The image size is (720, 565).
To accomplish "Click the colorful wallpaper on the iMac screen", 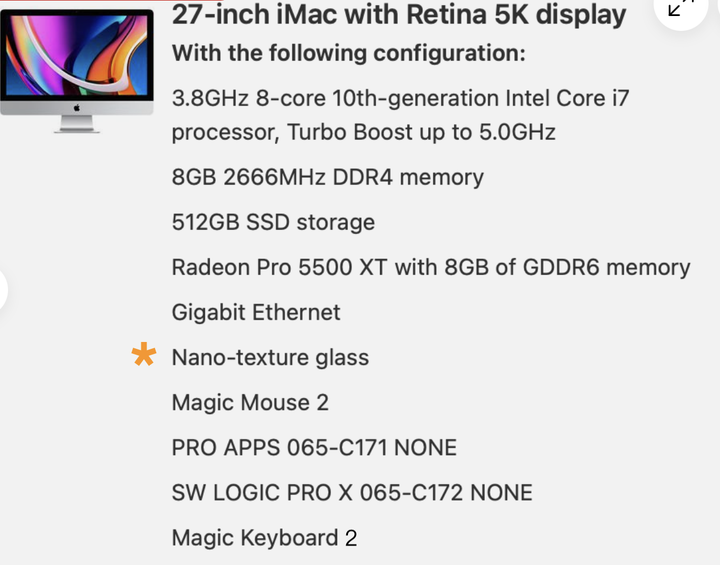I will [77, 55].
